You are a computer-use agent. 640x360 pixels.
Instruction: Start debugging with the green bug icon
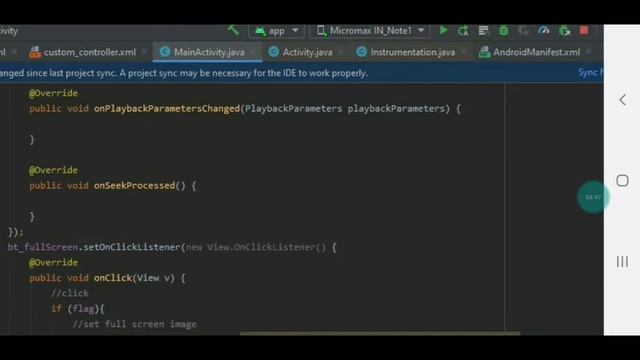[x=504, y=31]
